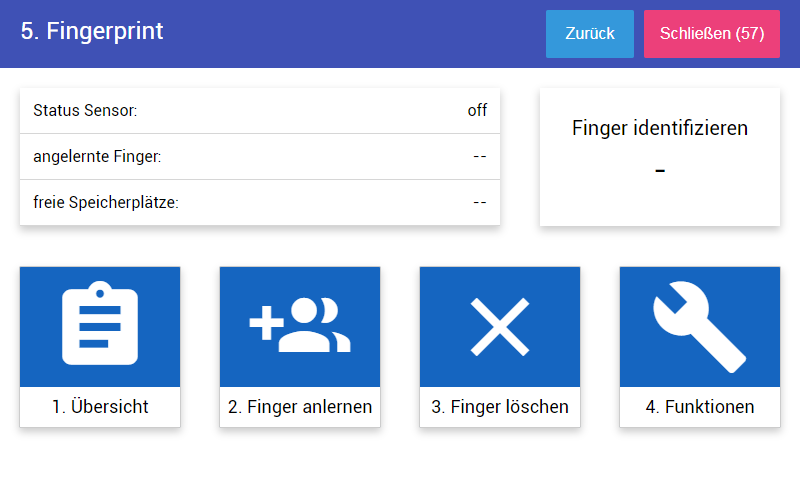Click the dash under Finger identifizieren

[660, 171]
